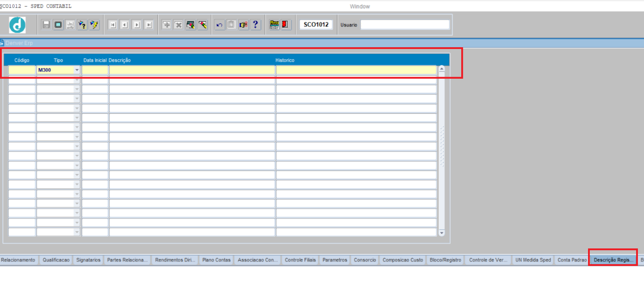This screenshot has width=644, height=286.
Task: Click the Usuario input field
Action: [404, 25]
